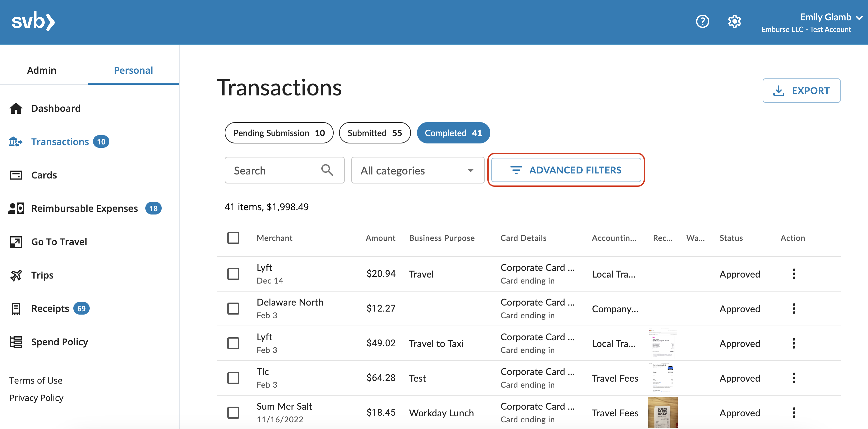Expand the All categories dropdown filter
This screenshot has width=868, height=429.
click(x=417, y=170)
